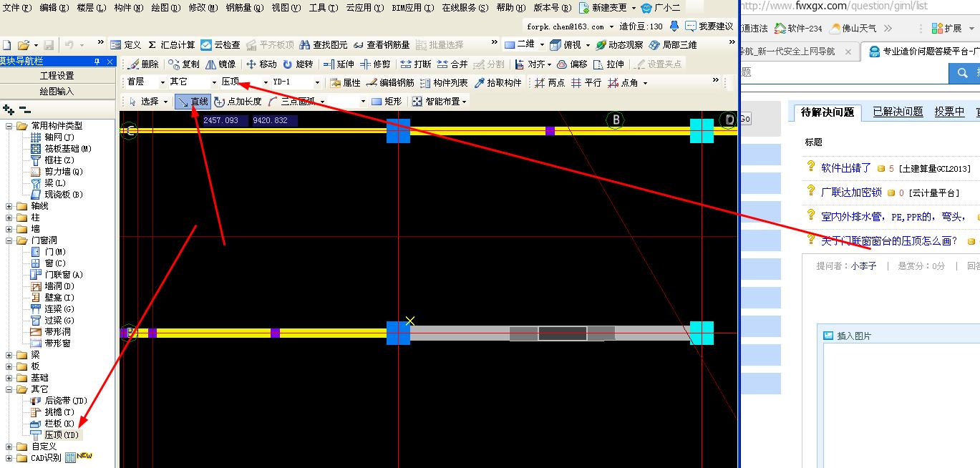Open the 文件(F) menu

click(x=17, y=8)
